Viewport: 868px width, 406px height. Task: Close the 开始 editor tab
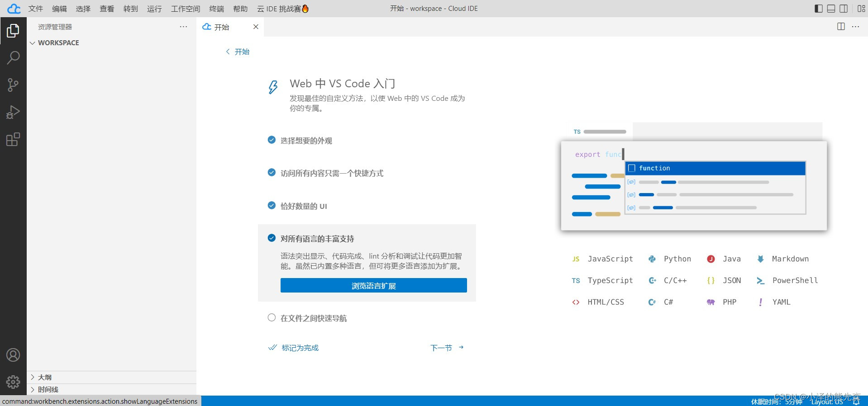[x=256, y=27]
